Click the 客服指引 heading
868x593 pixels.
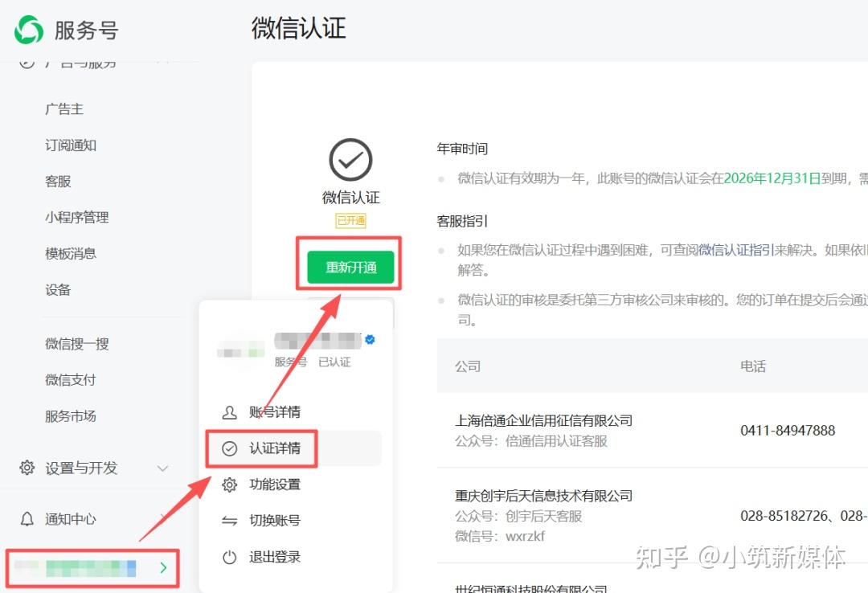[462, 221]
